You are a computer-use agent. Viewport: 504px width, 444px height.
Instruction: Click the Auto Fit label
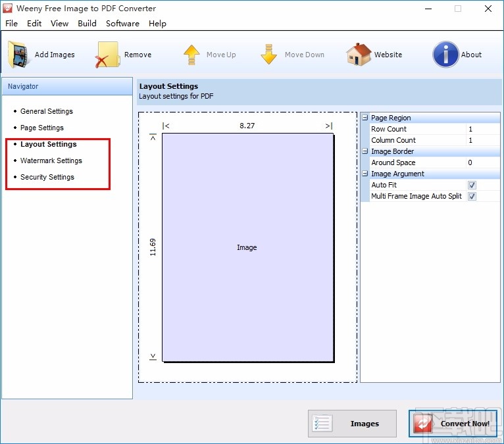coord(384,185)
